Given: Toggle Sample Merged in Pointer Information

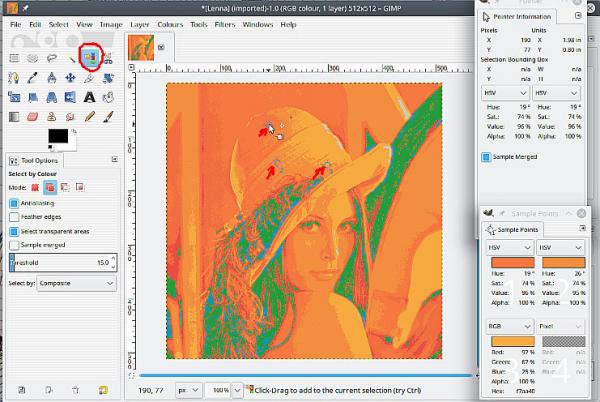Looking at the screenshot, I should coord(486,157).
